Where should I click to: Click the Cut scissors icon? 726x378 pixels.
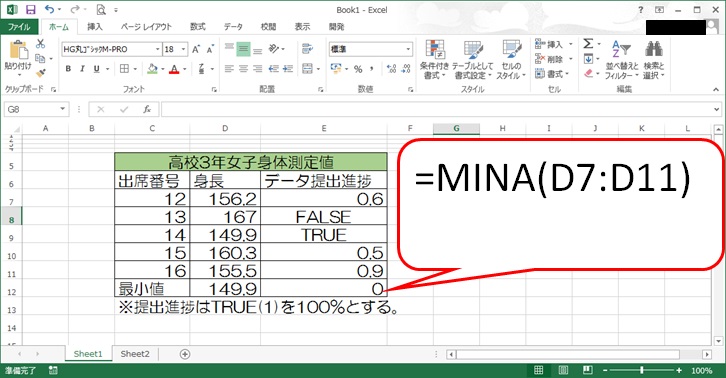41,44
